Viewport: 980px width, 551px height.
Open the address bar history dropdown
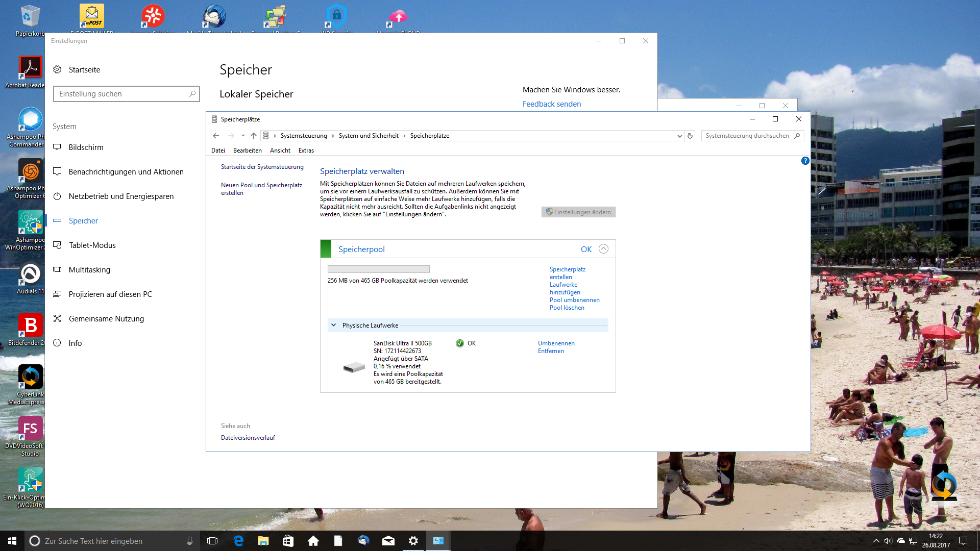click(x=679, y=136)
